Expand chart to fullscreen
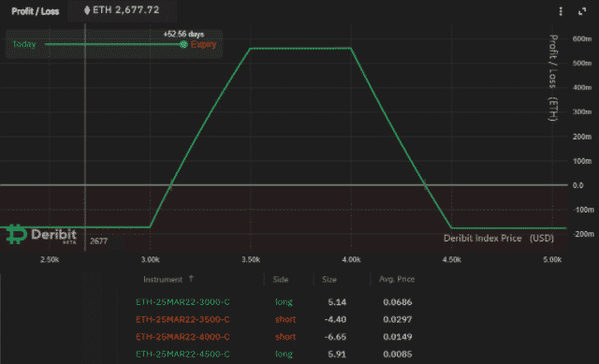The height and width of the screenshot is (364, 599). pyautogui.click(x=582, y=11)
